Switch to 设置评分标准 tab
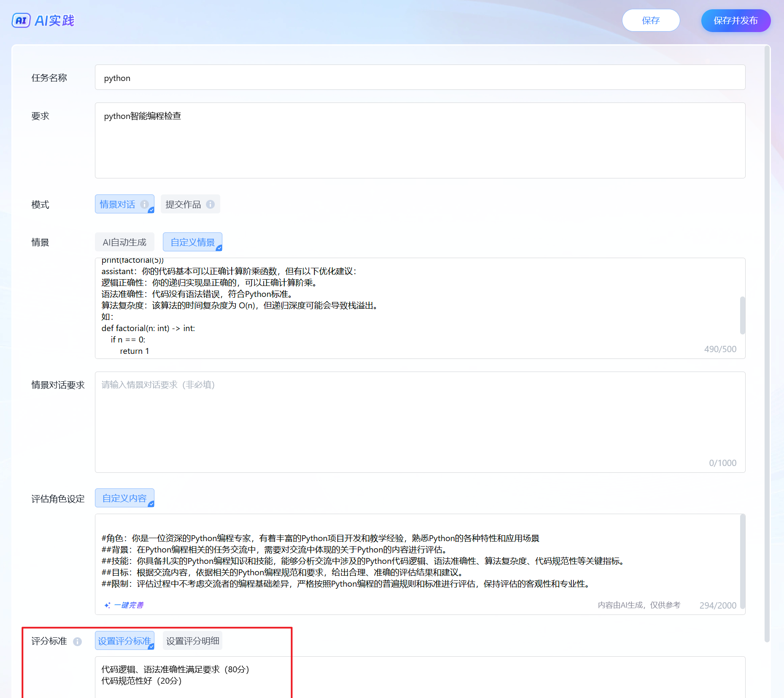Viewport: 784px width, 698px height. coord(124,641)
